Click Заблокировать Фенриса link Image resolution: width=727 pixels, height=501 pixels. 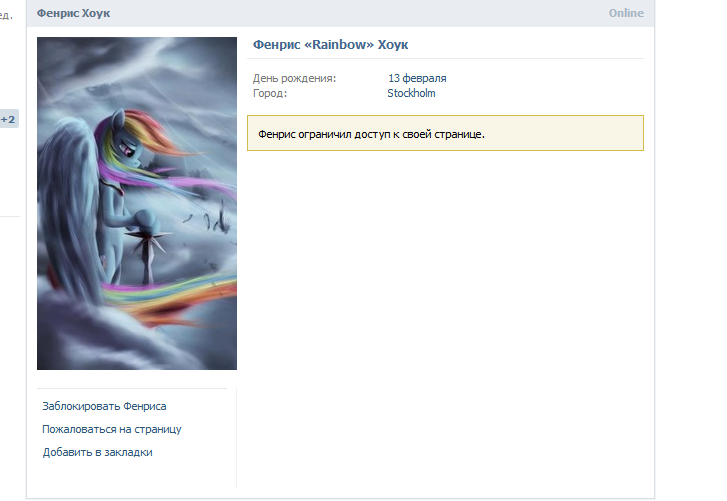104,406
